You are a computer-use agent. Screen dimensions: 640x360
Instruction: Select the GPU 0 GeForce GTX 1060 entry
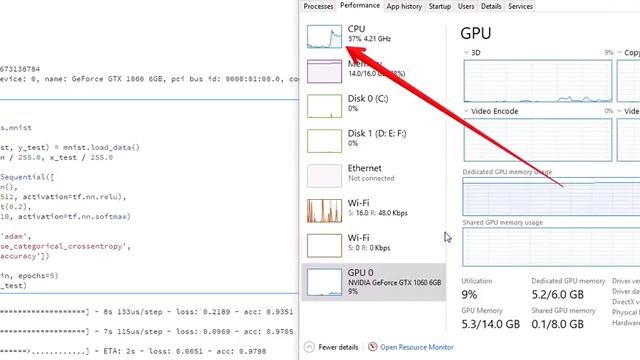[373, 282]
